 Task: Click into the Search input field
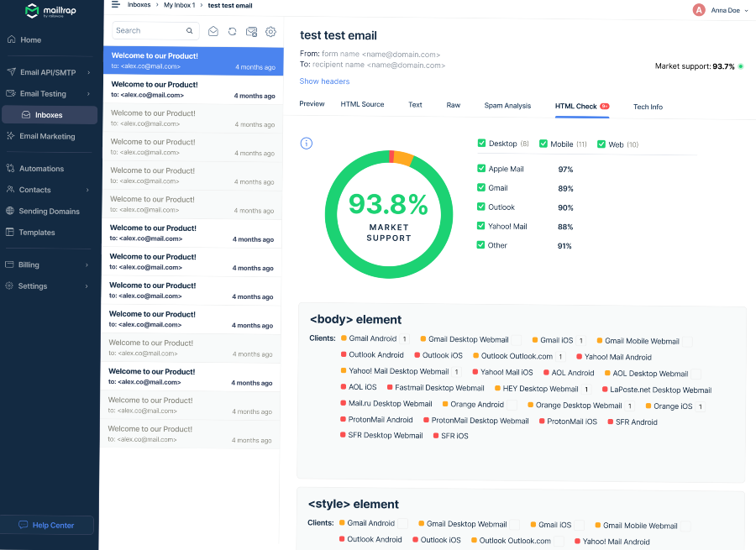tap(147, 31)
